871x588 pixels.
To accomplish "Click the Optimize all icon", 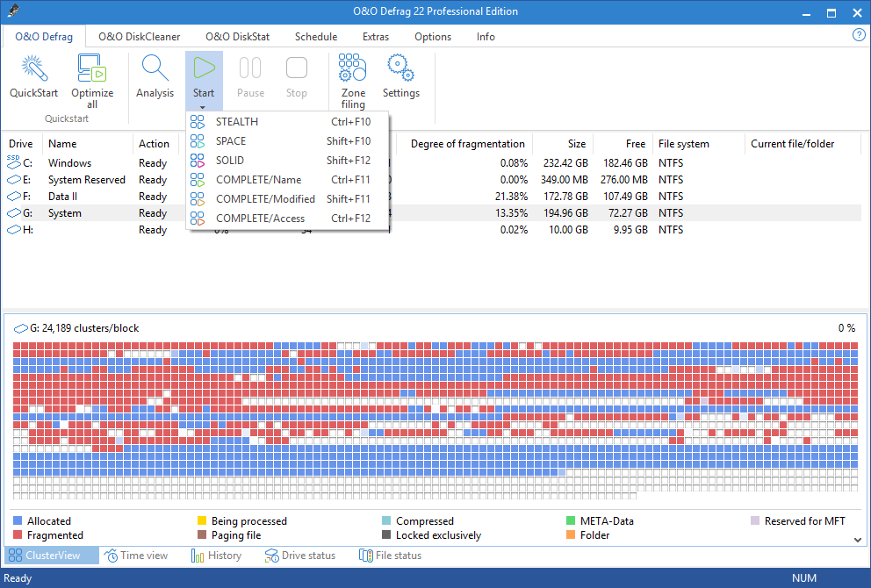I will pyautogui.click(x=92, y=68).
